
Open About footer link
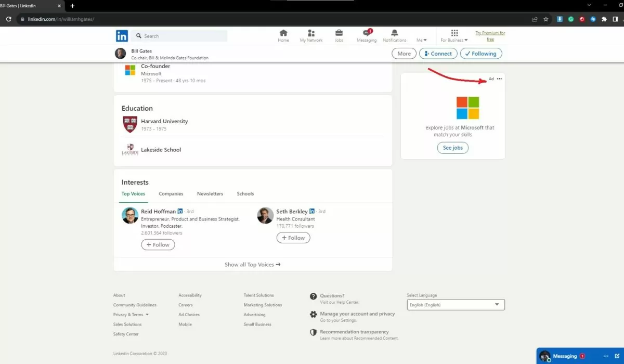point(119,295)
